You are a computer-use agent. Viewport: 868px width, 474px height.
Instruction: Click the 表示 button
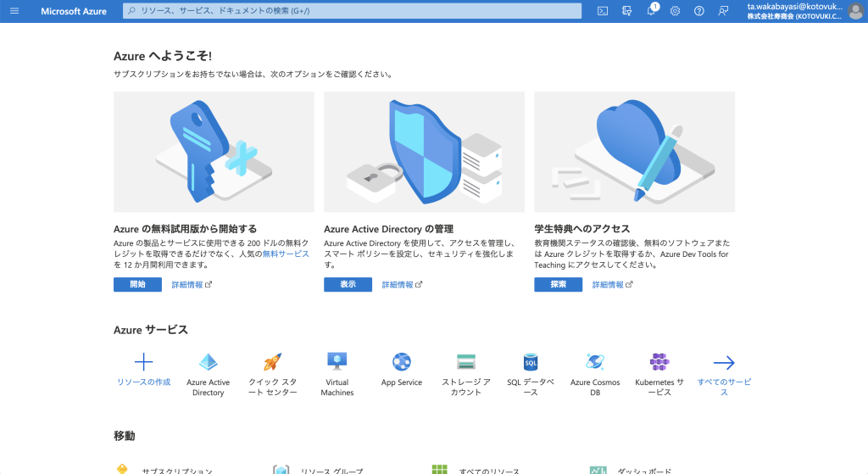(x=348, y=285)
